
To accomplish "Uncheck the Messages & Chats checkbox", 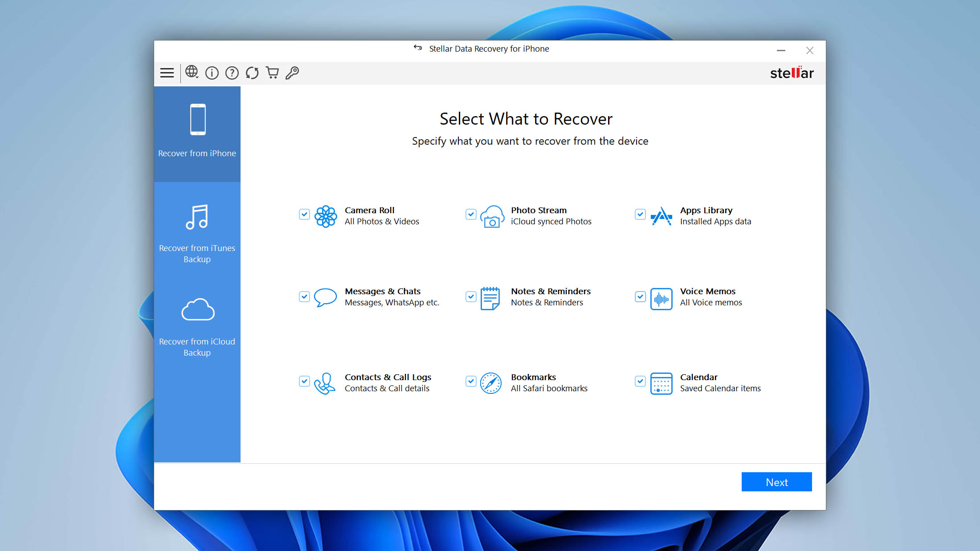I will [x=304, y=296].
